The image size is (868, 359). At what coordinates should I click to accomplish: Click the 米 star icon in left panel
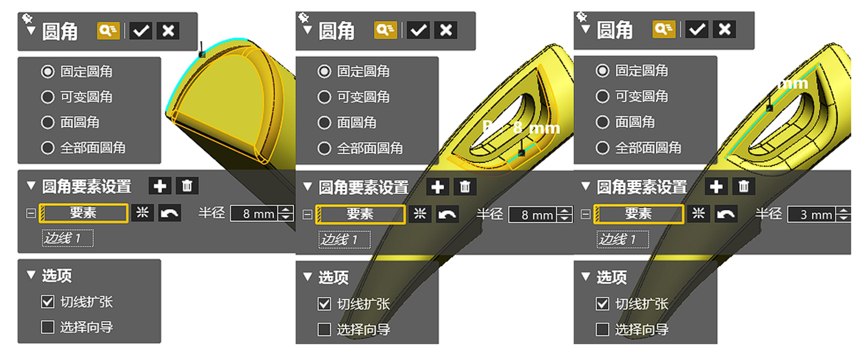coord(142,213)
